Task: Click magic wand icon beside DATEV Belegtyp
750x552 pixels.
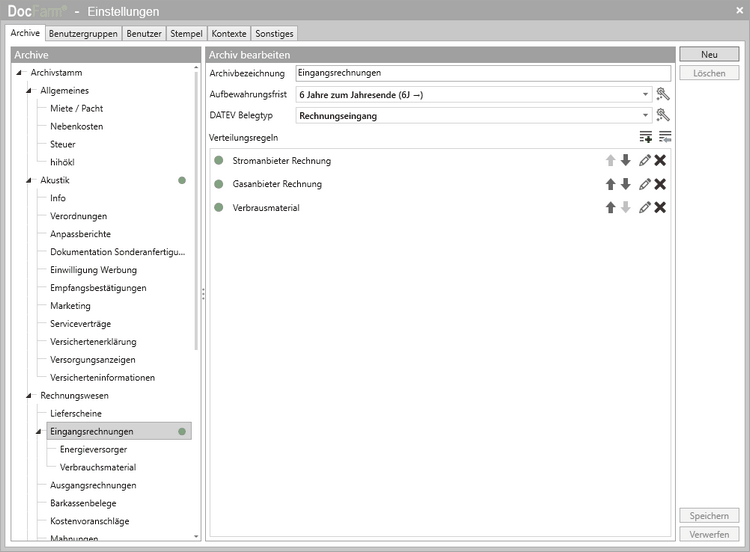Action: click(662, 115)
